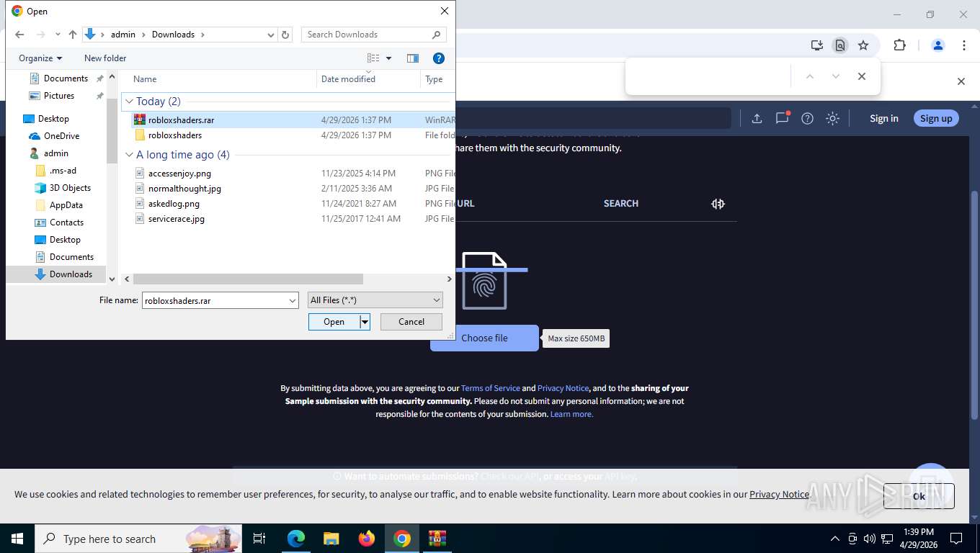Open the view options dropdown arrow

(389, 58)
